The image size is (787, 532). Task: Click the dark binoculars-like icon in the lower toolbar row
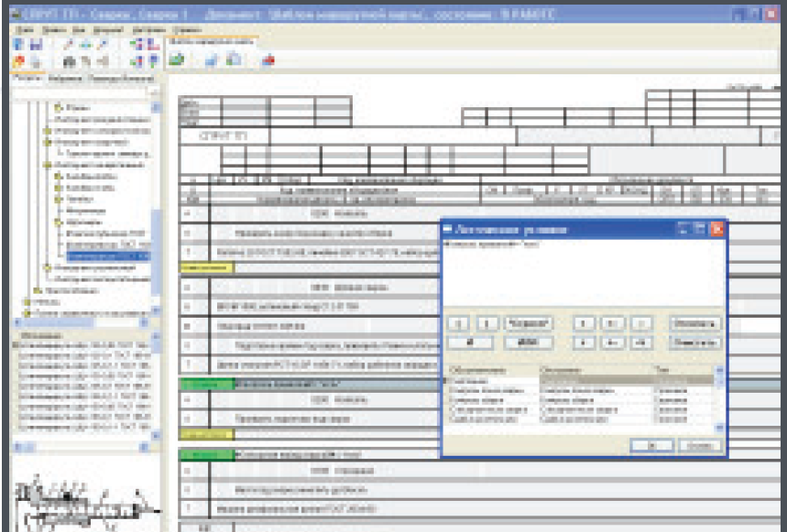(x=70, y=61)
